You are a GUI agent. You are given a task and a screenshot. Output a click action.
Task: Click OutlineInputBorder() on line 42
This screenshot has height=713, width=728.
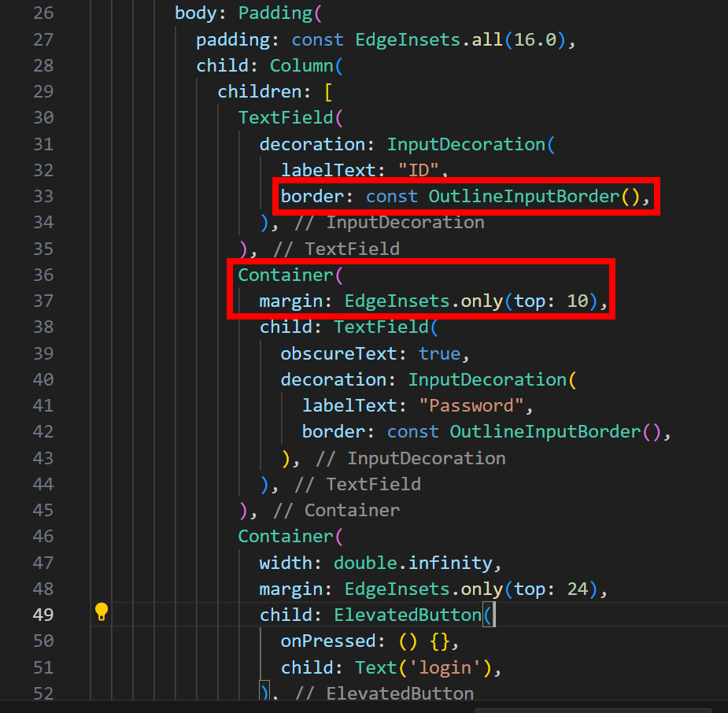tap(556, 432)
